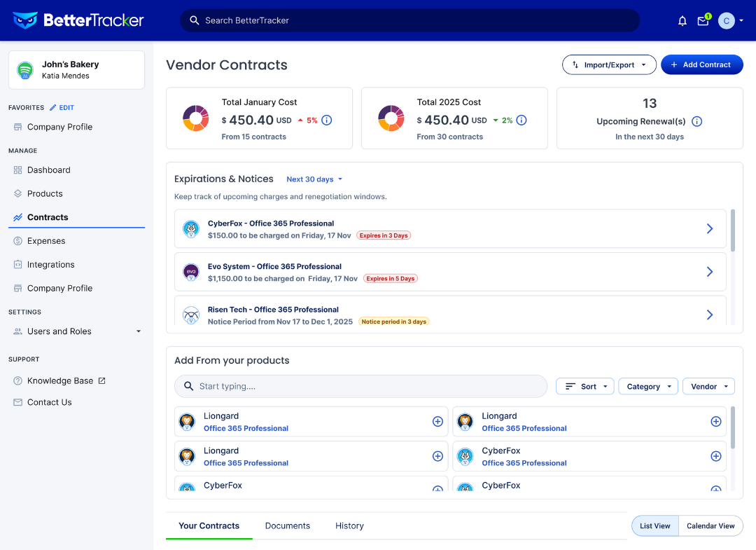
Task: Click the pencil edit icon beside Favorites
Action: [x=53, y=108]
